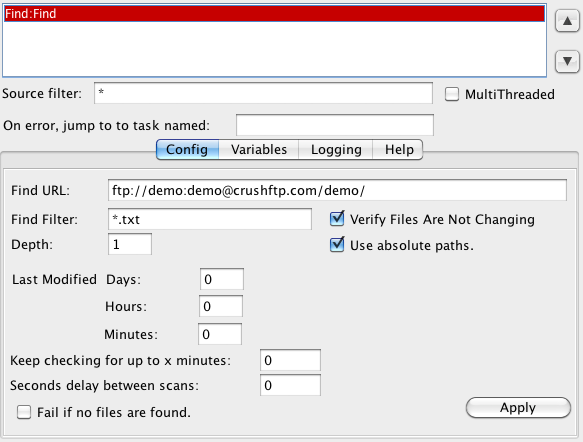The image size is (583, 442).
Task: Focus the Last Modified Hours field
Action: pos(221,306)
